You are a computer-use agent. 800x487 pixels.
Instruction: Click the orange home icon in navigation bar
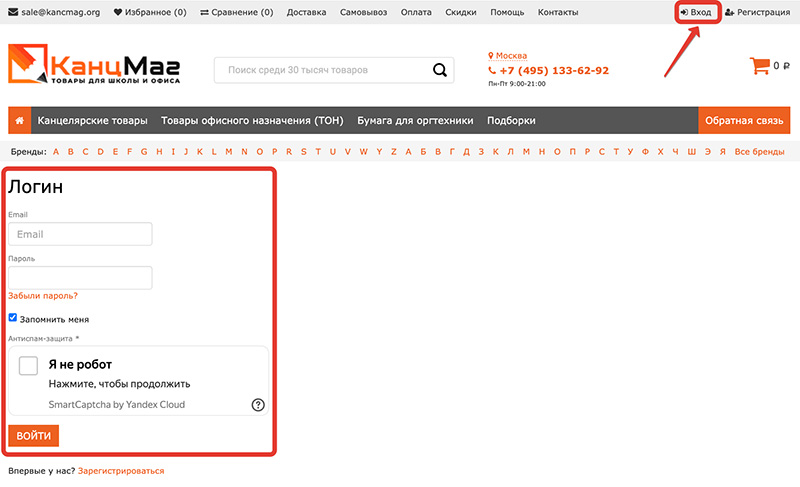pyautogui.click(x=19, y=120)
